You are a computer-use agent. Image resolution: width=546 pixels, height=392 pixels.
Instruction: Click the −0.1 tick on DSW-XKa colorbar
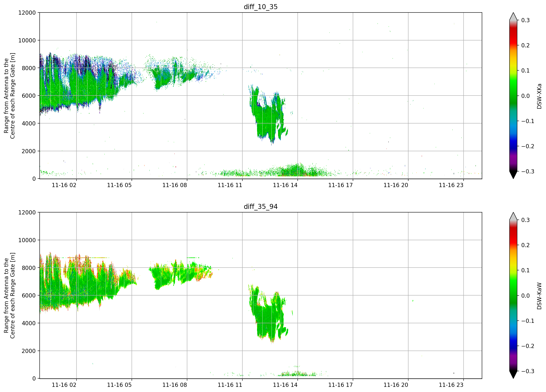(528, 121)
